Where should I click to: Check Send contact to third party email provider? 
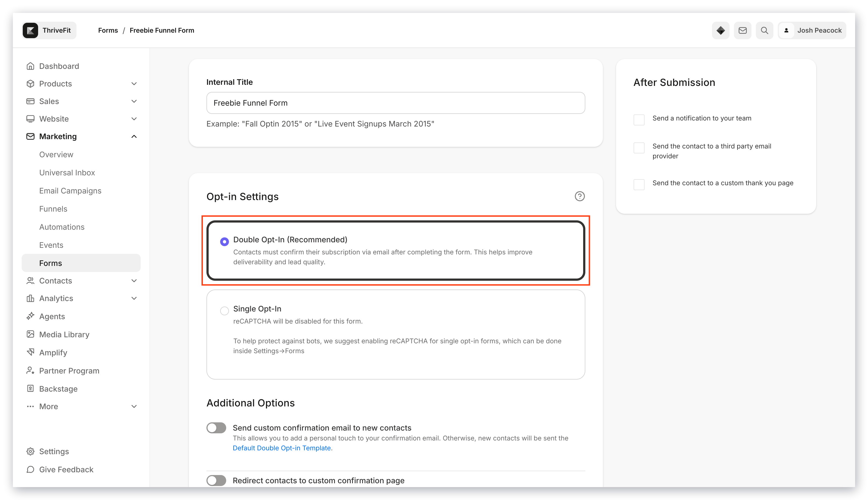[639, 148]
